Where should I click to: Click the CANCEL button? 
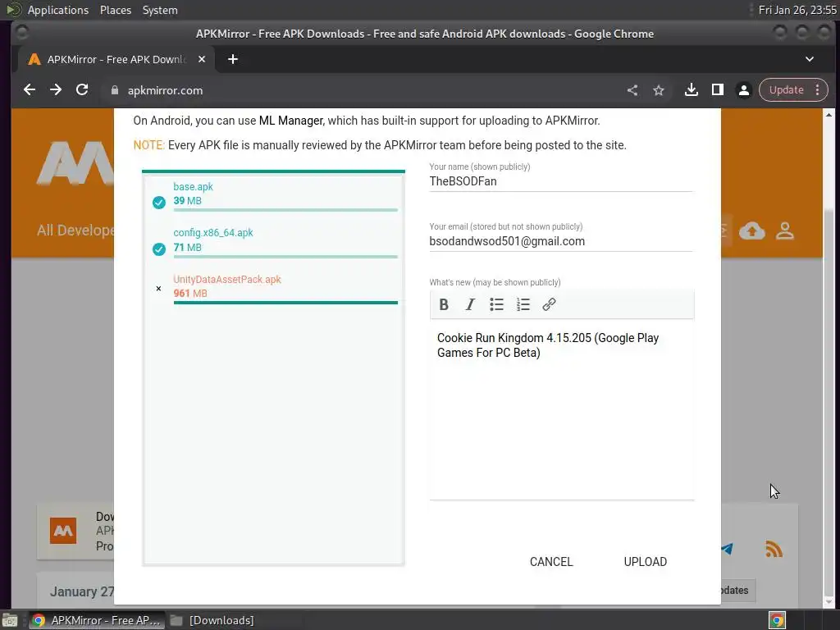pos(551,562)
